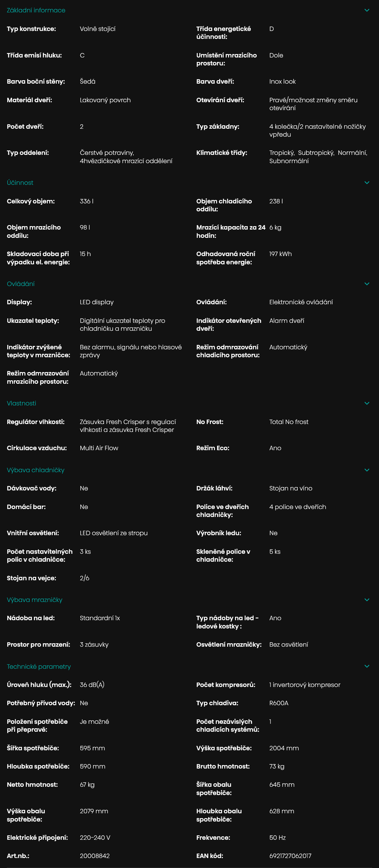Screen dimensions: 379x868
Task: Click the Základní informace heading
Action: [x=36, y=10]
